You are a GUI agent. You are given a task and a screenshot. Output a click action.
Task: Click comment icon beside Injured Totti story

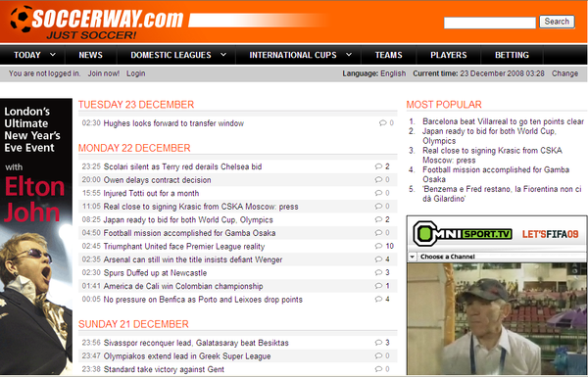coord(378,193)
